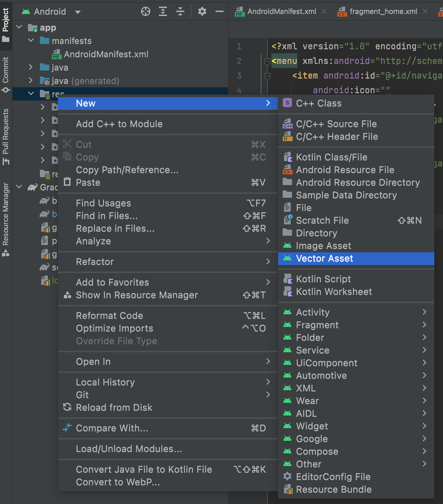Open project panel settings gear

[x=202, y=11]
